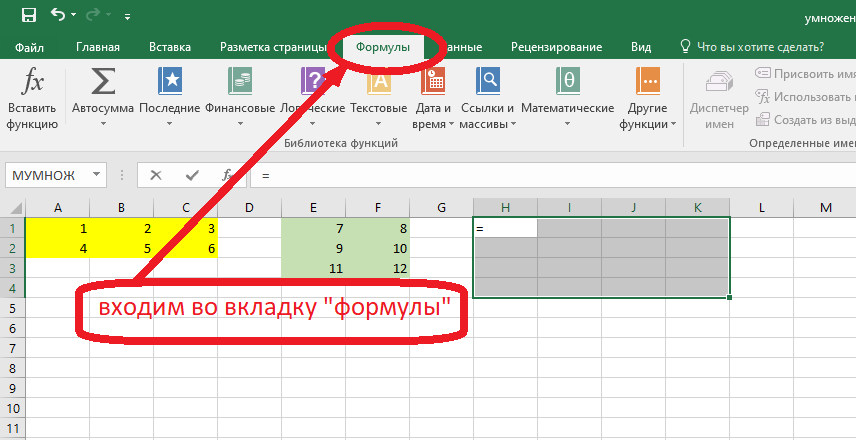
Task: Switch to the Главная tab
Action: click(x=98, y=47)
